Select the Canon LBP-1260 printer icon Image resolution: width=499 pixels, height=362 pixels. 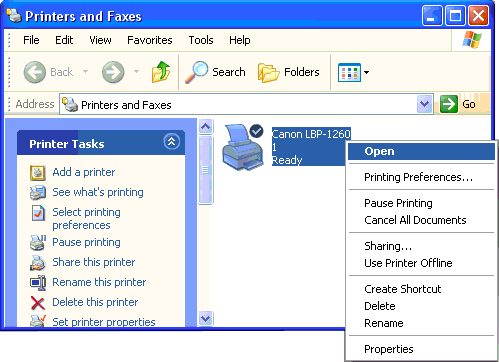coord(243,147)
